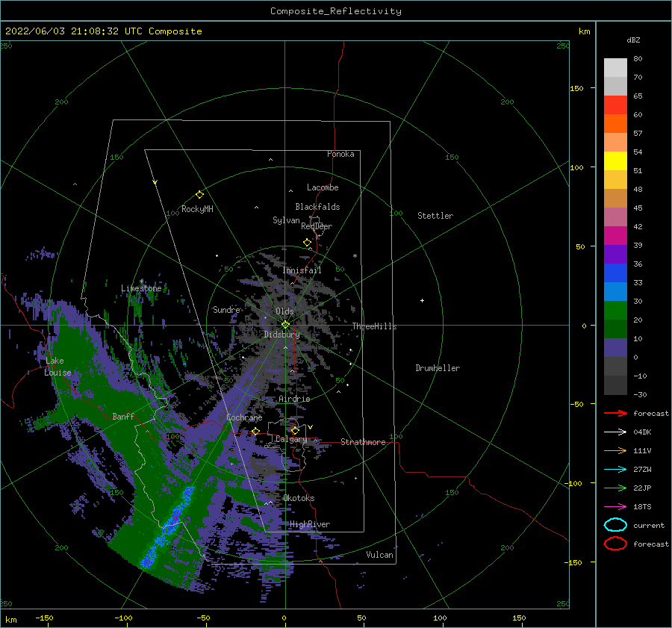Click the red forecast ellipse icon

615,544
